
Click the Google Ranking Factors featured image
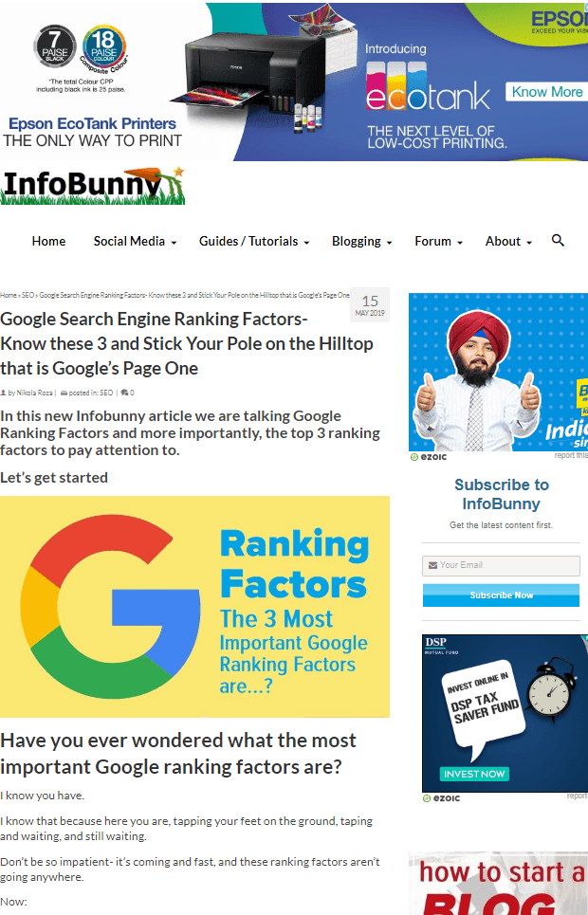[194, 606]
